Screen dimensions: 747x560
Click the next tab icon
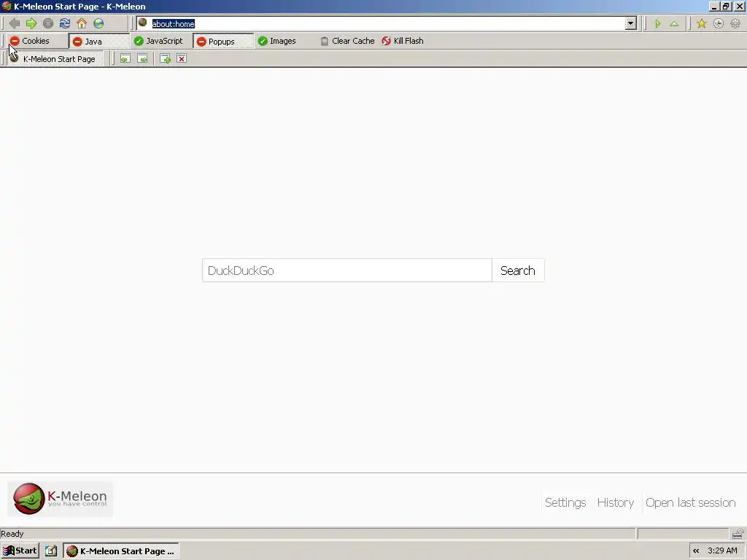[142, 58]
